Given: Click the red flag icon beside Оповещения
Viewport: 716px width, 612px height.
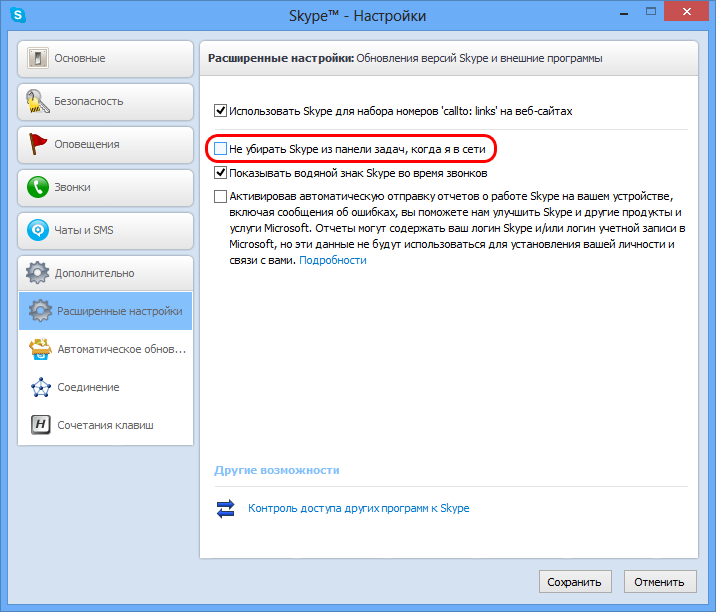Looking at the screenshot, I should point(37,144).
